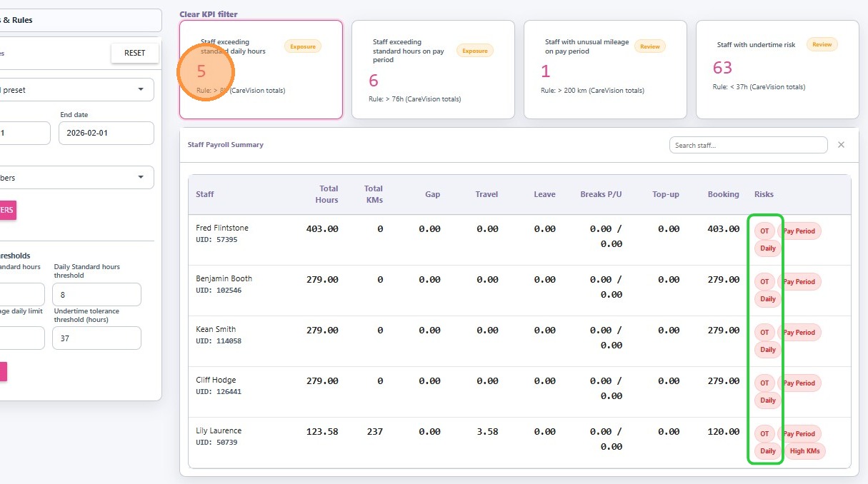Image resolution: width=868 pixels, height=484 pixels.
Task: Select the exceeding hours on pay period card
Action: (433, 69)
